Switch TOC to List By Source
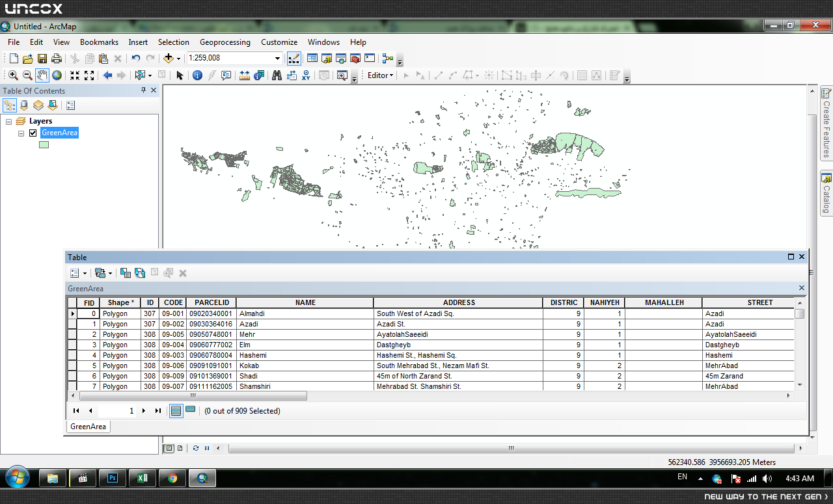Screen dimensions: 833x504 (x=24, y=105)
